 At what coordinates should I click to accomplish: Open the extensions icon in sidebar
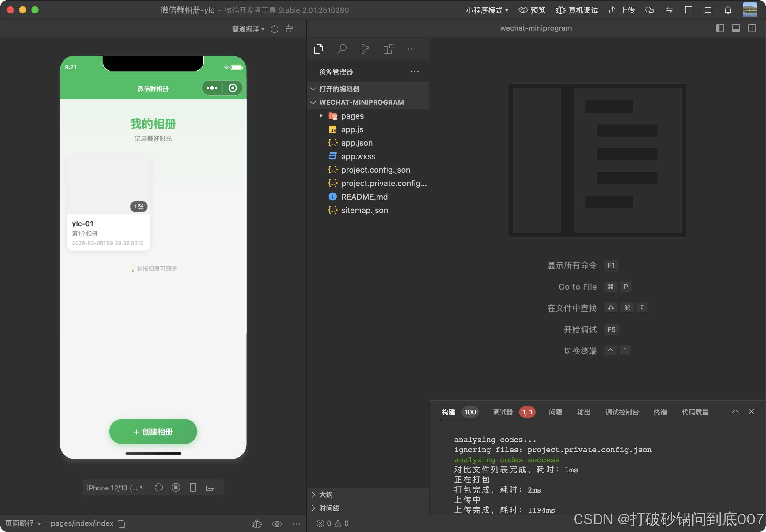click(x=388, y=49)
